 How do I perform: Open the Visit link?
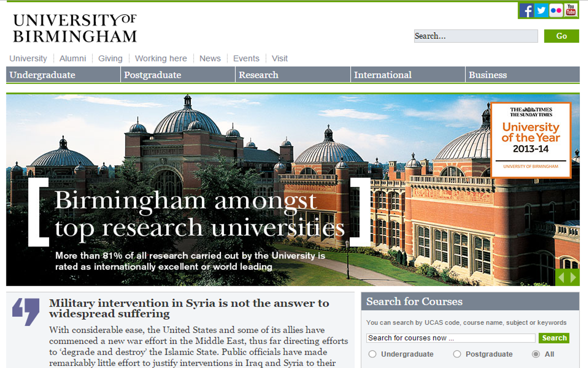(280, 58)
